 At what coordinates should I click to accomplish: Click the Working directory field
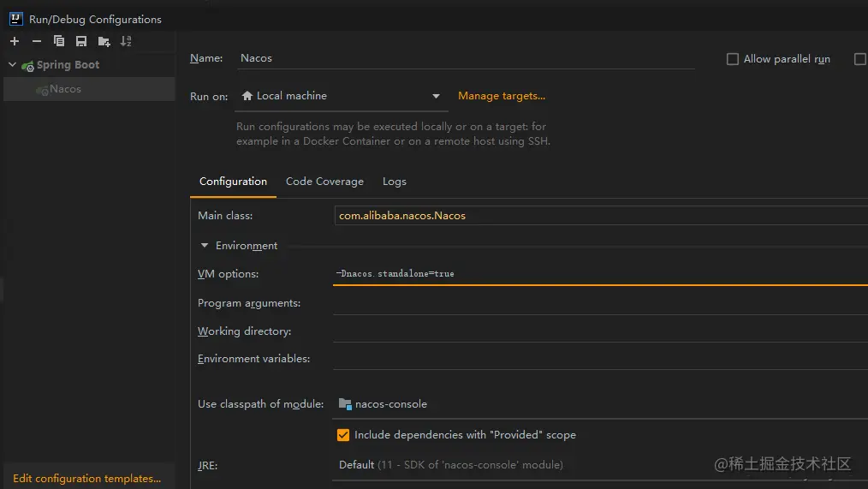coord(601,331)
